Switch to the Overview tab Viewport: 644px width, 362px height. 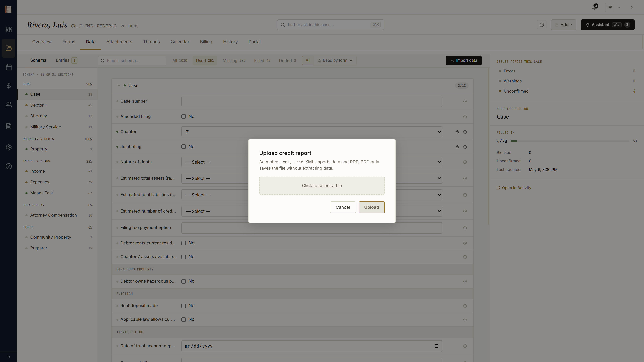point(42,42)
